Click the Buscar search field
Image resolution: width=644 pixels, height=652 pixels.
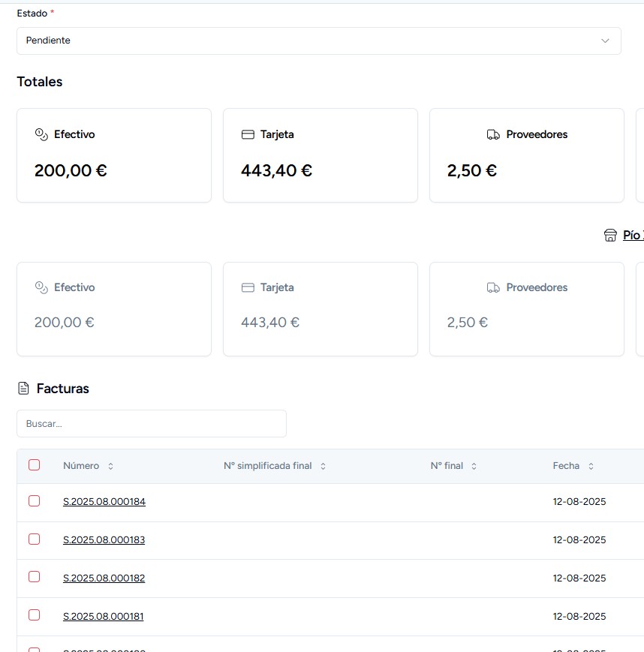[151, 423]
